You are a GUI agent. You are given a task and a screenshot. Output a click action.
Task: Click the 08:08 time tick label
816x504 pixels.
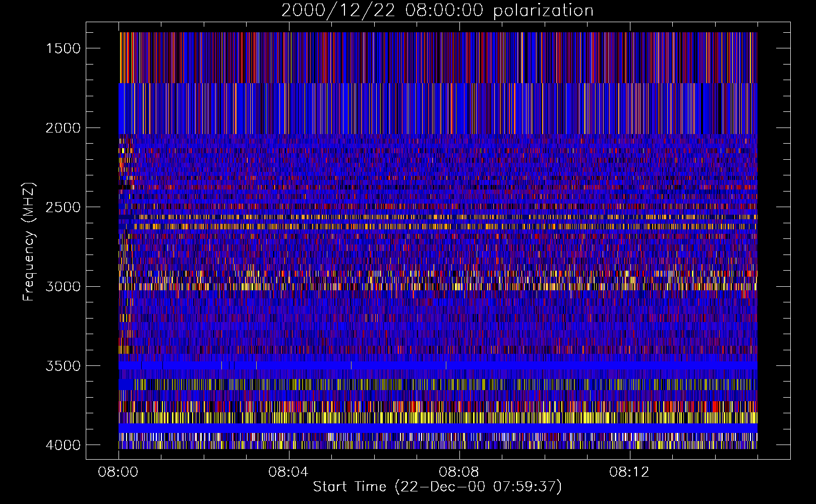pos(459,472)
